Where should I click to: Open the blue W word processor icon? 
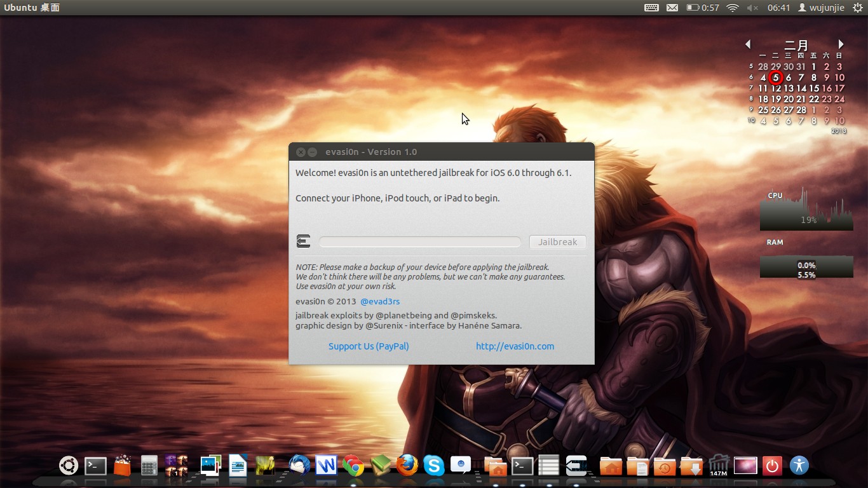coord(326,466)
